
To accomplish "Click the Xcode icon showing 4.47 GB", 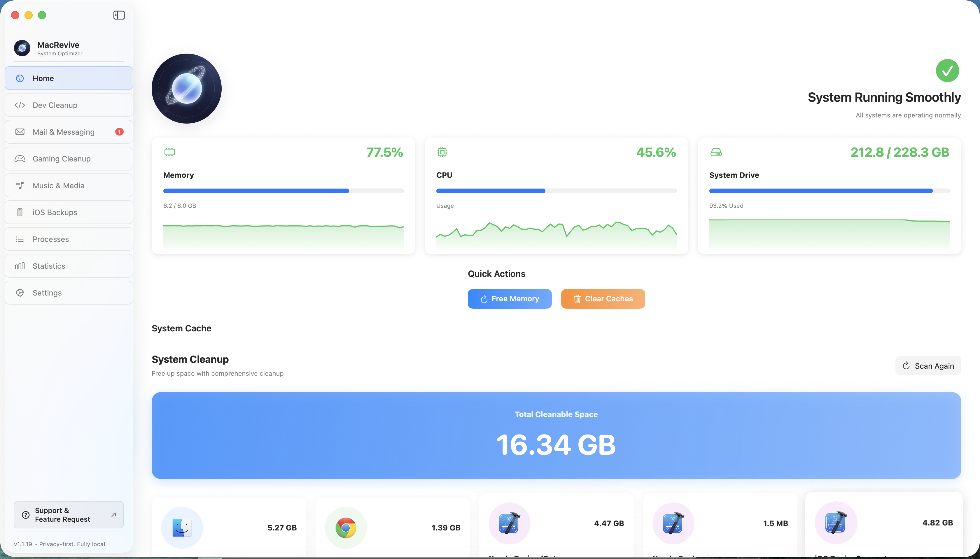I will (x=509, y=523).
